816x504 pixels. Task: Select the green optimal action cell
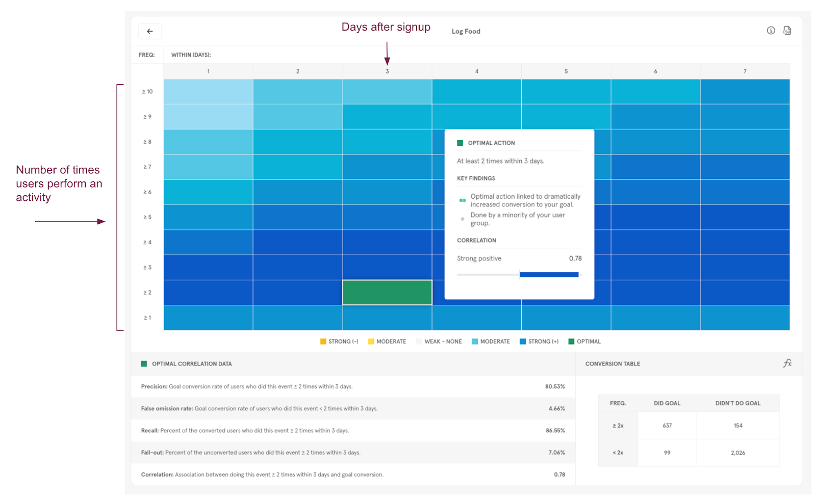pos(387,293)
